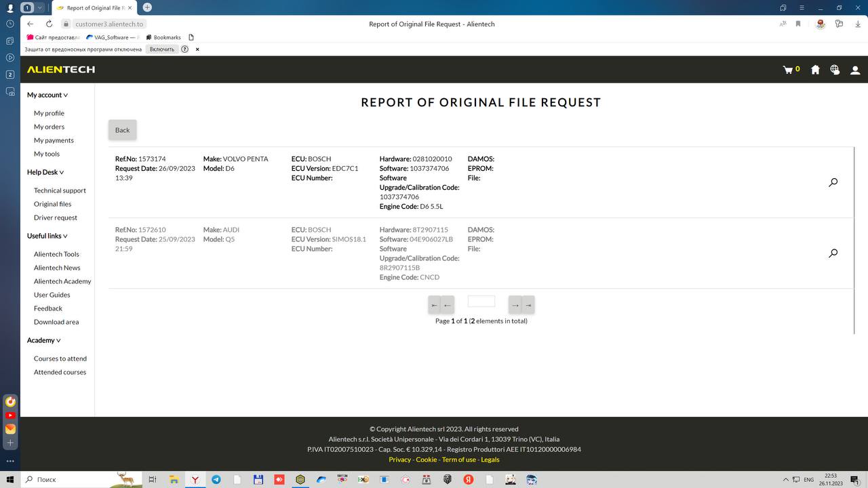Dismiss the protection warning bar
Viewport: 868px width, 488px height.
[x=197, y=49]
